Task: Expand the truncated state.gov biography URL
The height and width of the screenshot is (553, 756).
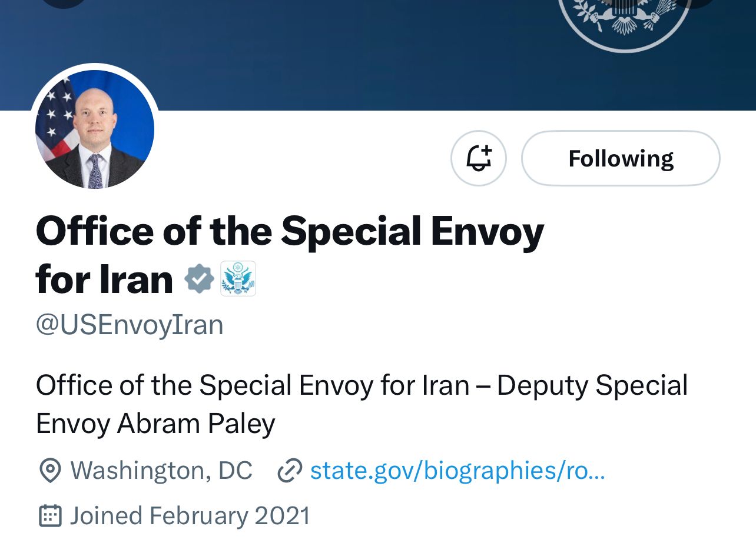Action: 457,470
